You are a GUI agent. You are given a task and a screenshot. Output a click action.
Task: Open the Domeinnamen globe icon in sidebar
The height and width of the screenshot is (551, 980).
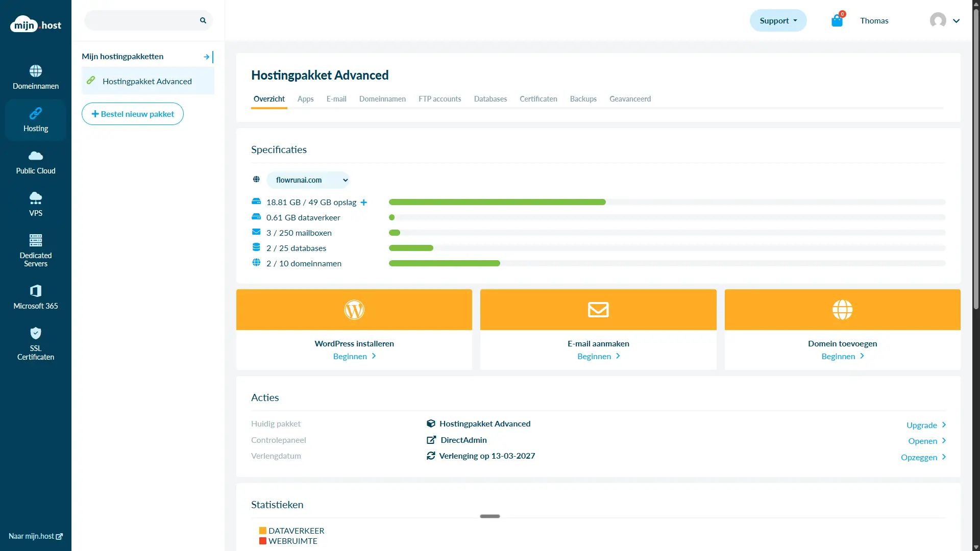36,71
